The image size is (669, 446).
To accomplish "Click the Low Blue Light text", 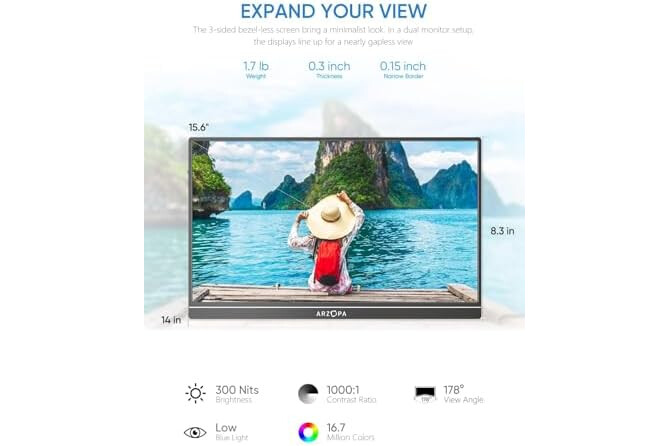I will click(232, 431).
